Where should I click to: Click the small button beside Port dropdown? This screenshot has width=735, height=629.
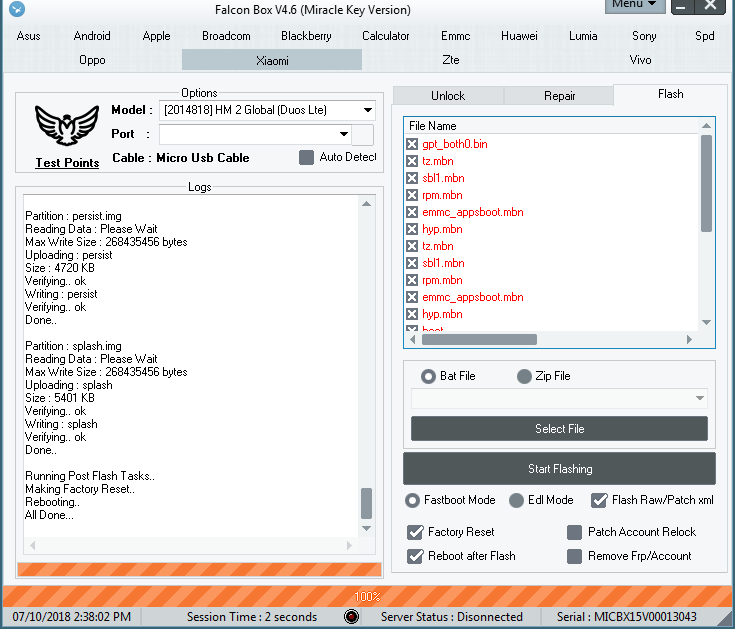362,134
